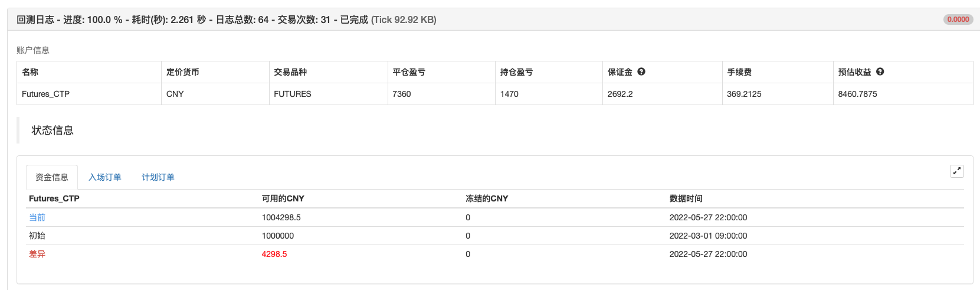Click the 持仓盈亏 column header
980x290 pixels.
(x=516, y=72)
